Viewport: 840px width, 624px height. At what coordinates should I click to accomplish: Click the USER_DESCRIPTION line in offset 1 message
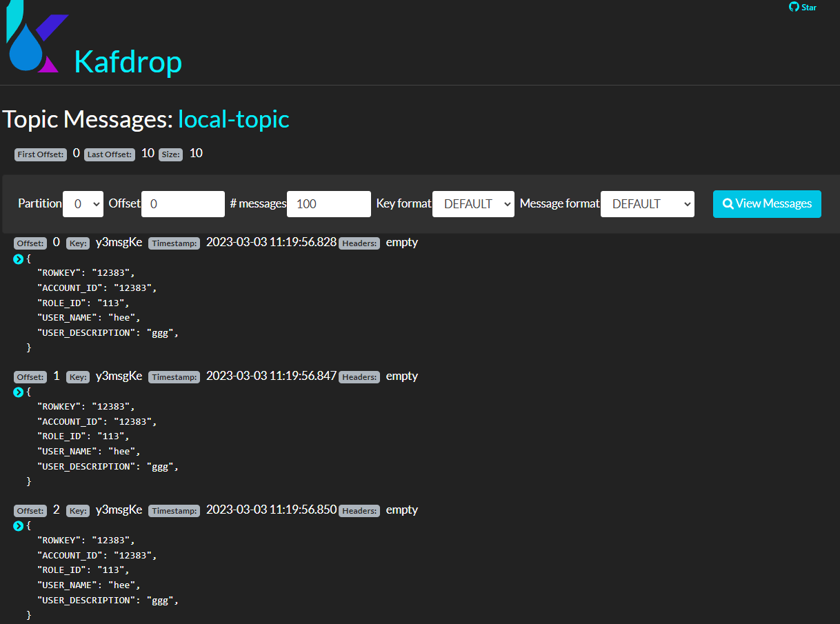pyautogui.click(x=108, y=467)
